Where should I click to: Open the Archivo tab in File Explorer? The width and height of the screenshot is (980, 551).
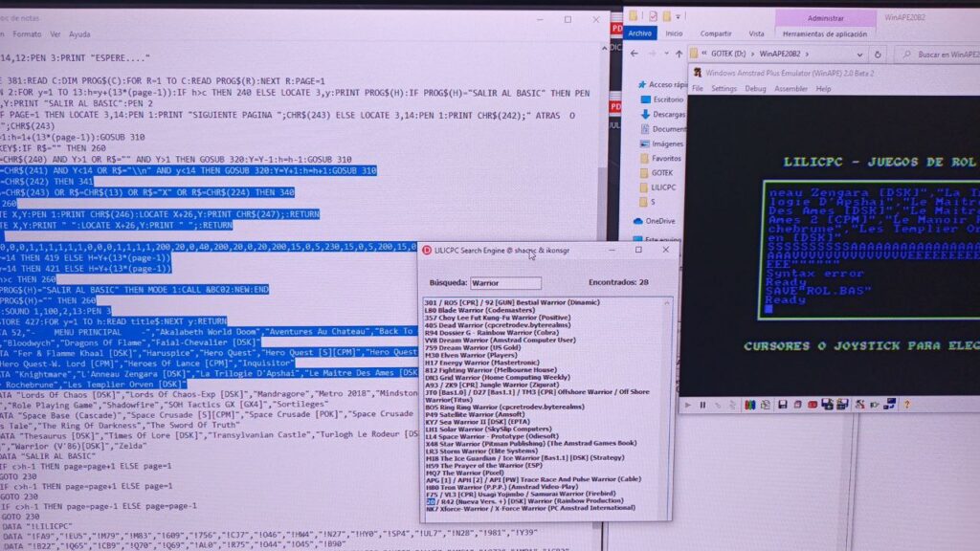[640, 33]
